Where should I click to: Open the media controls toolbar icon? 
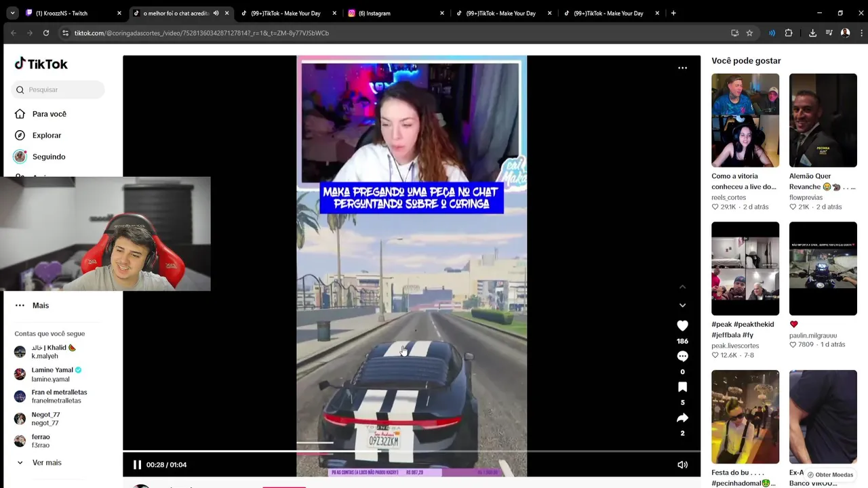click(x=829, y=33)
